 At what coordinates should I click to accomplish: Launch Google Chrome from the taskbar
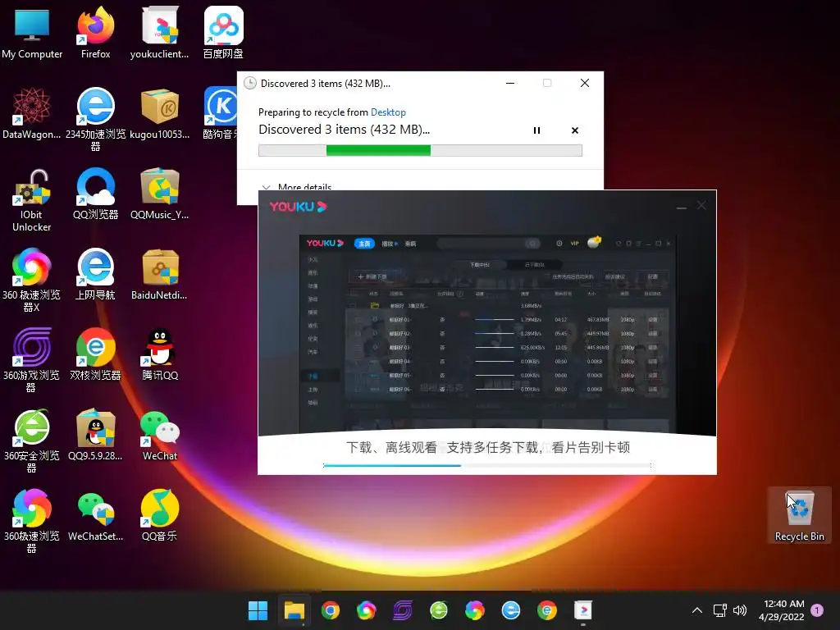click(x=331, y=610)
